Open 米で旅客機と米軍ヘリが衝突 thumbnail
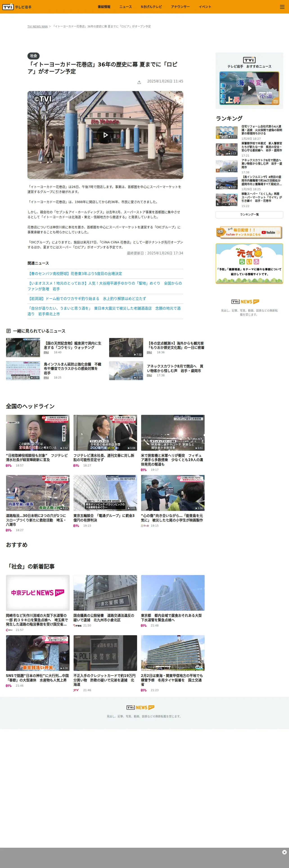This screenshot has height=868, width=289. pos(173,433)
